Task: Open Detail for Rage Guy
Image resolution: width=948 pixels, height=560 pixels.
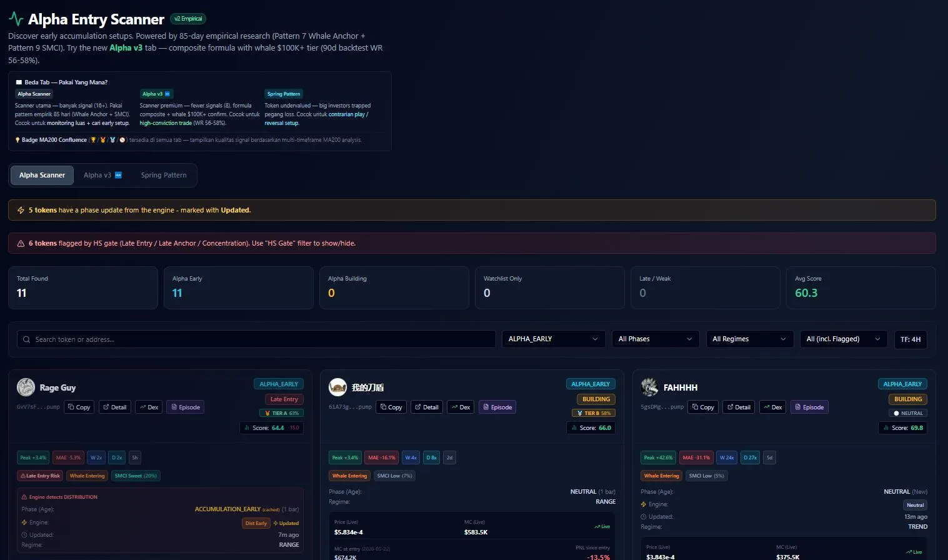Action: click(x=115, y=407)
